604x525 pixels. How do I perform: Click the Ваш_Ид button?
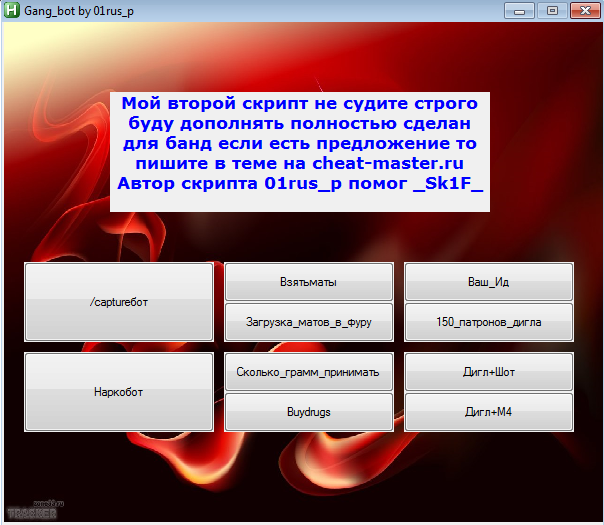tap(488, 282)
